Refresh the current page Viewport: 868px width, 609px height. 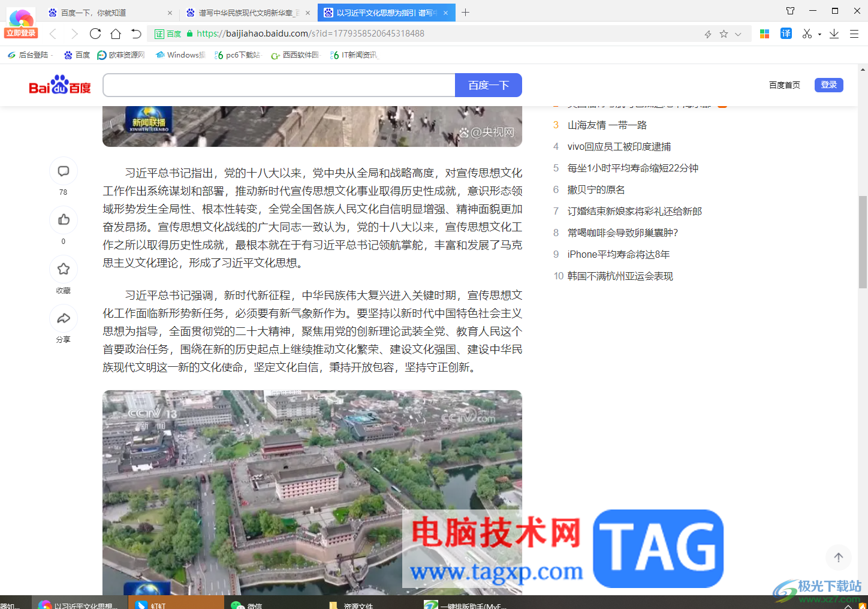point(95,34)
